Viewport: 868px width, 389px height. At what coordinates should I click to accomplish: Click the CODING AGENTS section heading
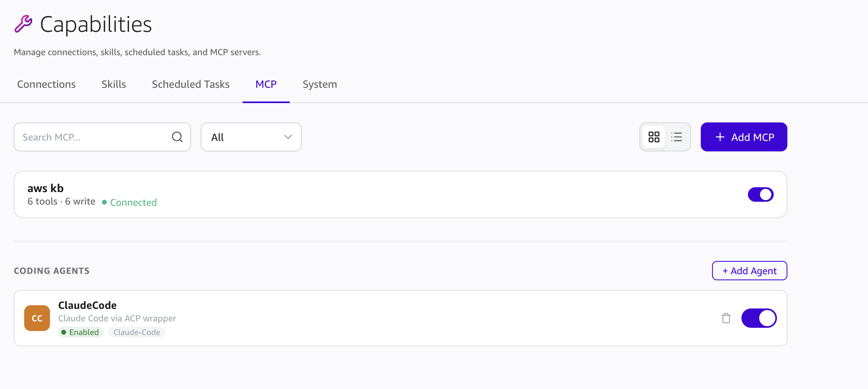52,271
